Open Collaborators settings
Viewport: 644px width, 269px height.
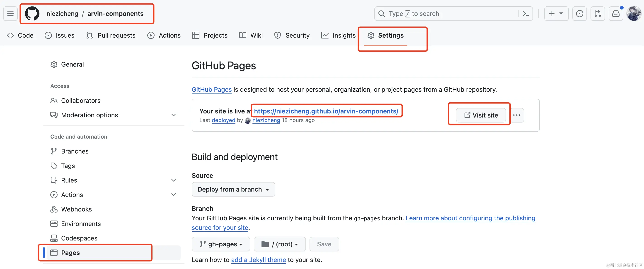[x=114, y=101]
